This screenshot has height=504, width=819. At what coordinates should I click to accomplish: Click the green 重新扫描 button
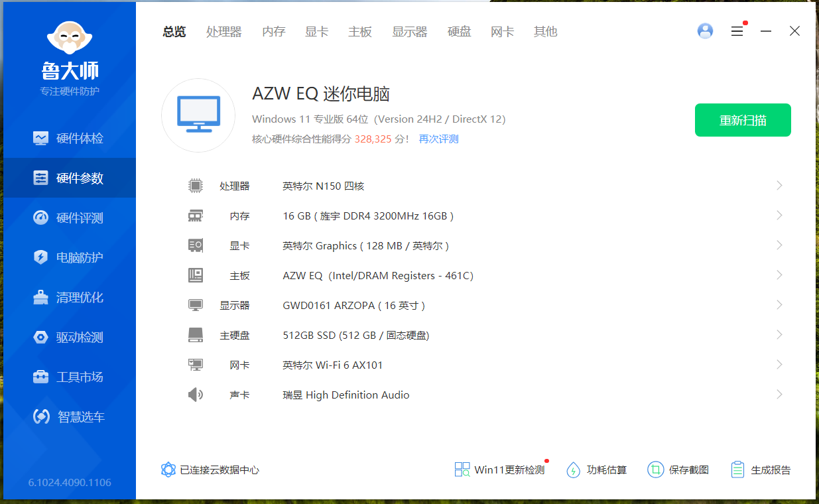[x=743, y=120]
